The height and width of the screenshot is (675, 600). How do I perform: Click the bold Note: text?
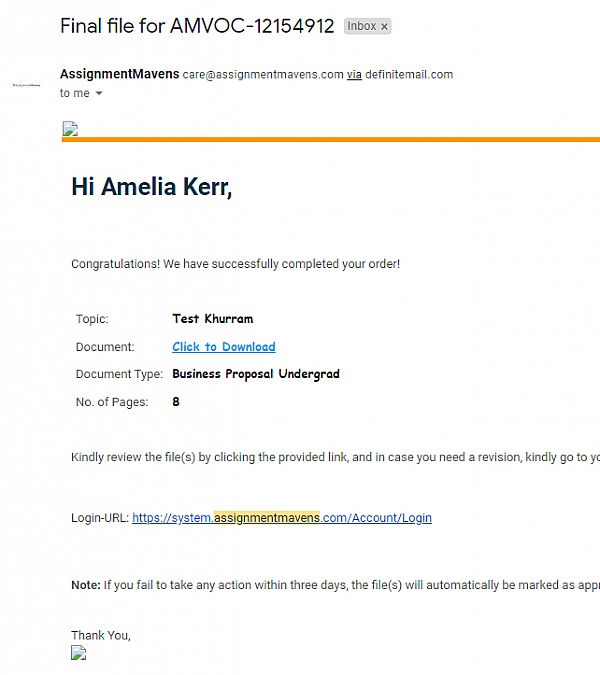[x=86, y=585]
